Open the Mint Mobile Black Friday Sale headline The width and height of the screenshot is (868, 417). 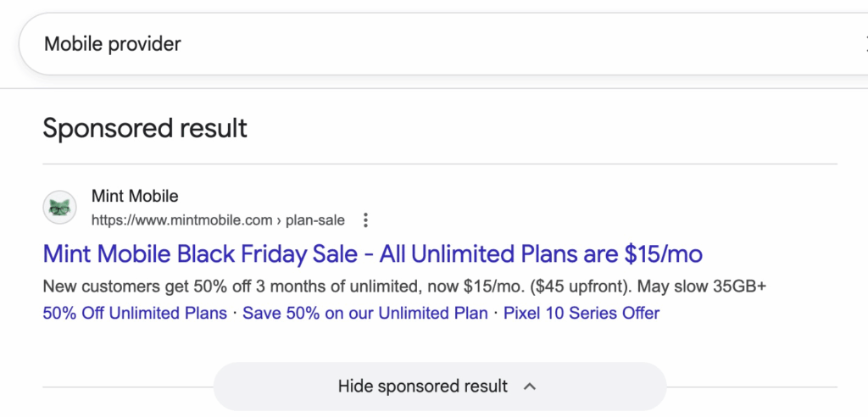tap(373, 253)
